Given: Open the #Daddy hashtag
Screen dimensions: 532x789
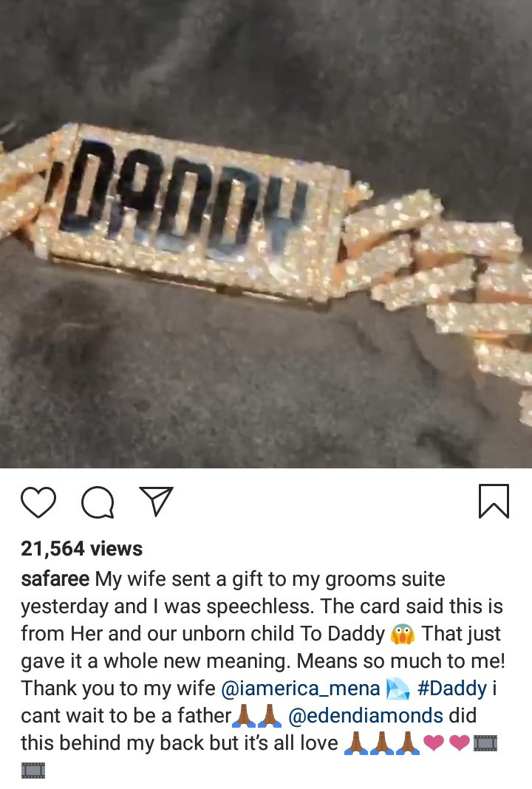Looking at the screenshot, I should coord(452,689).
